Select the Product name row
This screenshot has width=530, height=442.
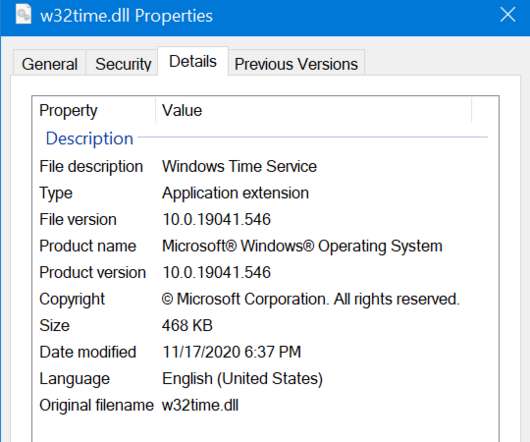pos(265,246)
